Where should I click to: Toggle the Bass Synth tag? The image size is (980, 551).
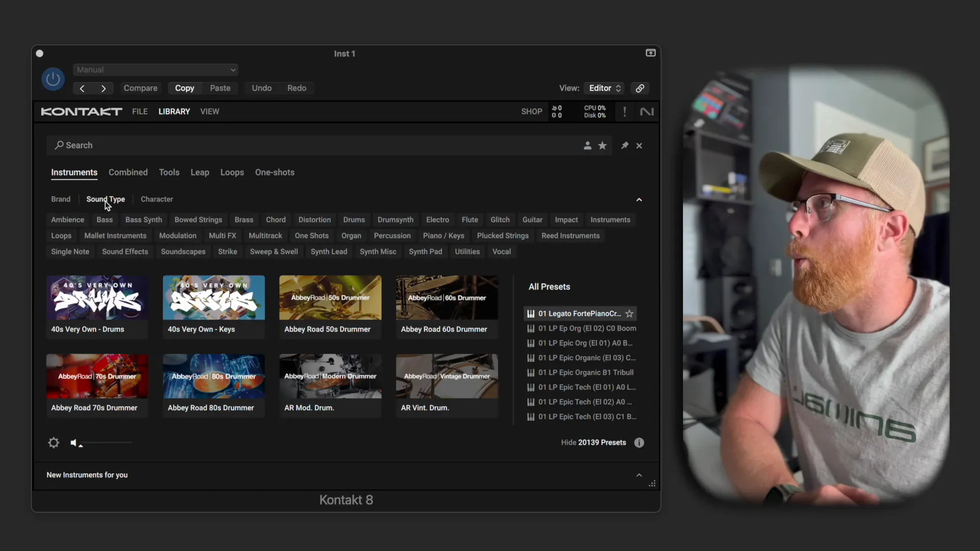click(143, 220)
